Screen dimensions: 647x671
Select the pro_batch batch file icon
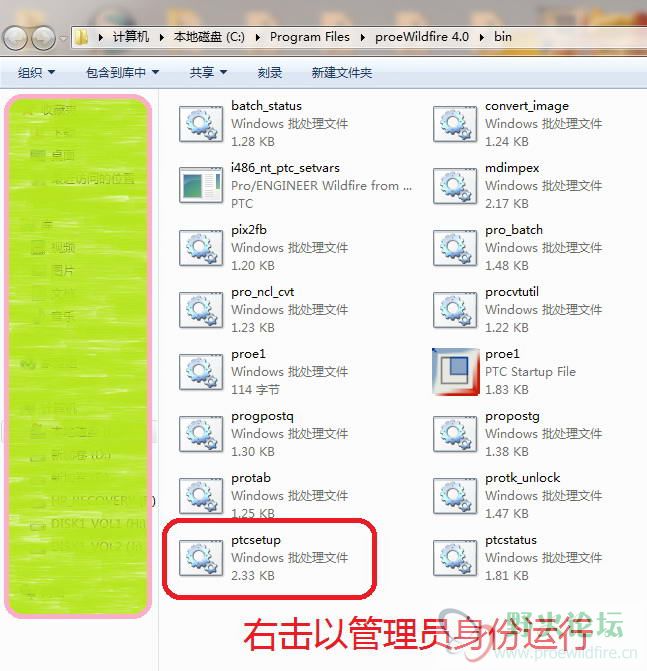tap(455, 248)
